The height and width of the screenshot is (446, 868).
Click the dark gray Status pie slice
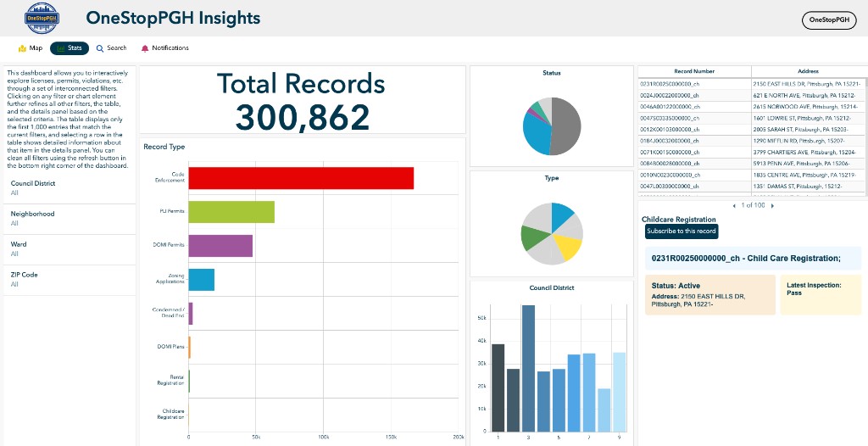point(567,126)
